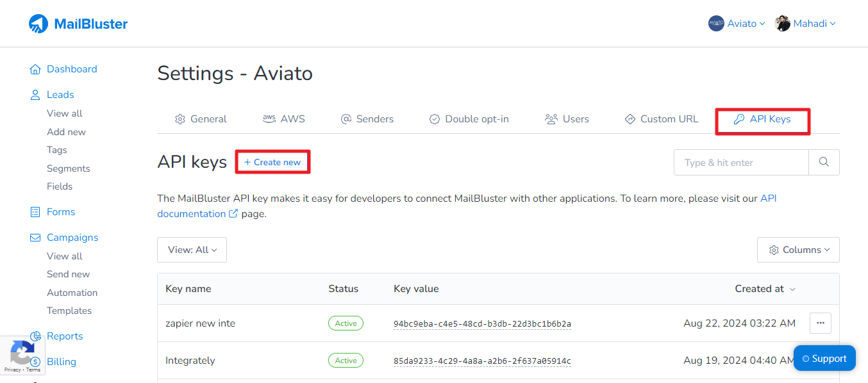Viewport: 868px width, 383px height.
Task: Open Campaigns in the sidebar
Action: pos(72,238)
